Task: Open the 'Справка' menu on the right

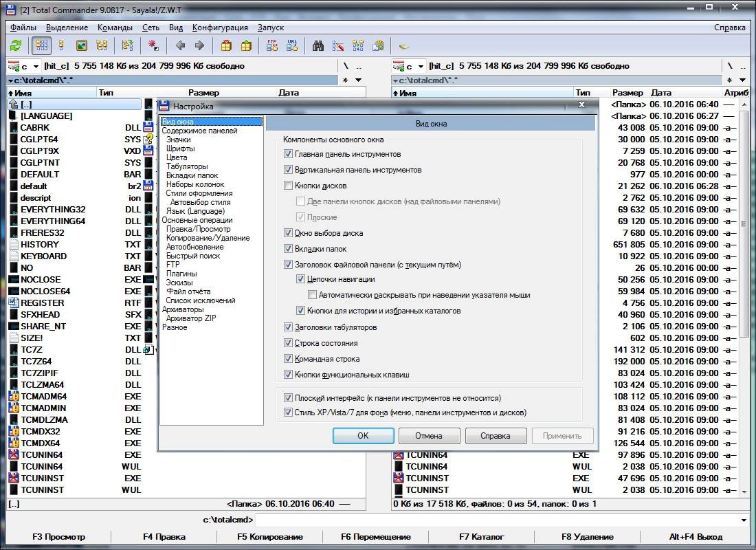Action: (729, 27)
